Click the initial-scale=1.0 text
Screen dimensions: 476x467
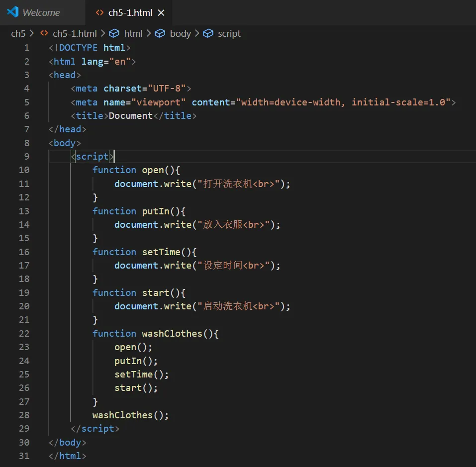point(398,102)
